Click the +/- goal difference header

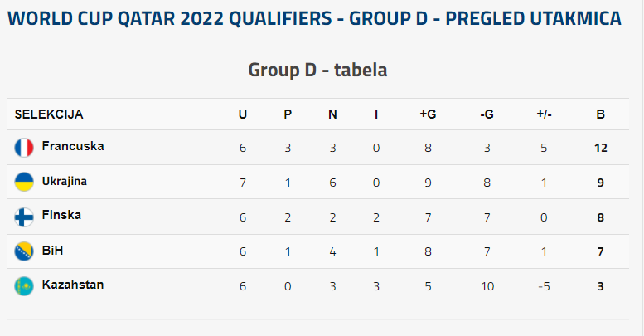tap(544, 114)
